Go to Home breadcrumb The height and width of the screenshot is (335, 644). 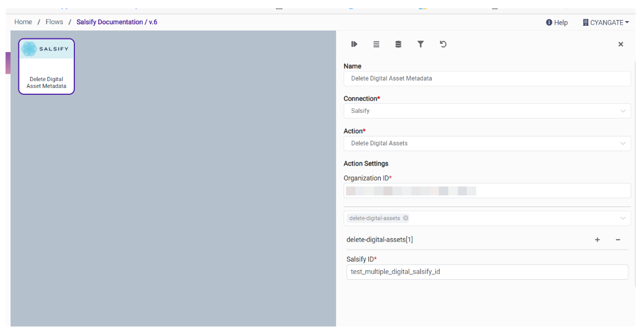[x=23, y=22]
